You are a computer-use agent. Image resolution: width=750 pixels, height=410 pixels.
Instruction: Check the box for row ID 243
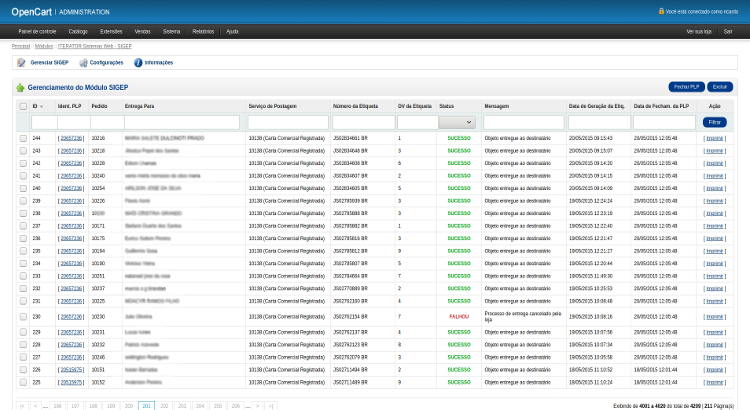coord(23,151)
